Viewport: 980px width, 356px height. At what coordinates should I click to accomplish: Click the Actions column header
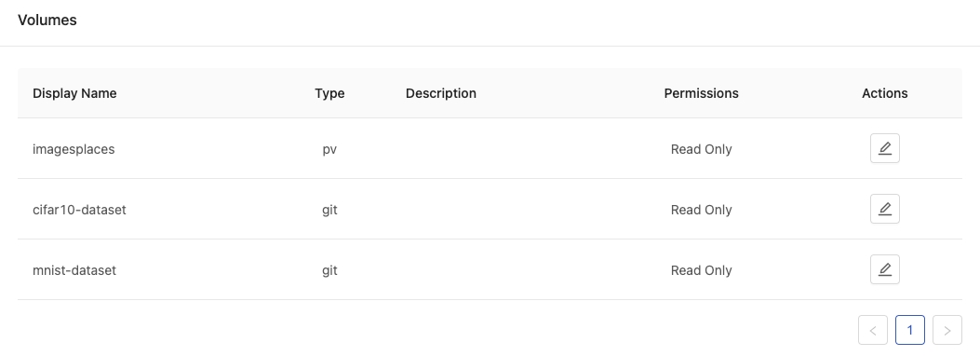pyautogui.click(x=884, y=93)
